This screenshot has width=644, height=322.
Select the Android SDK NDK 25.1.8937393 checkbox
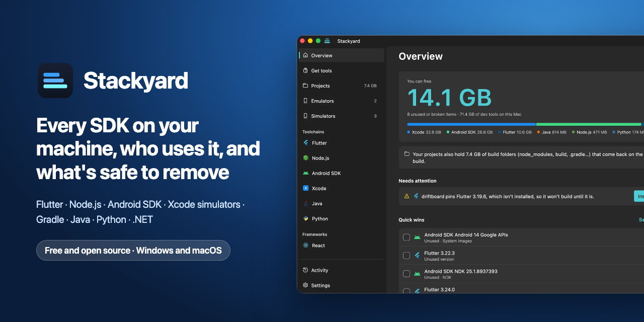407,274
